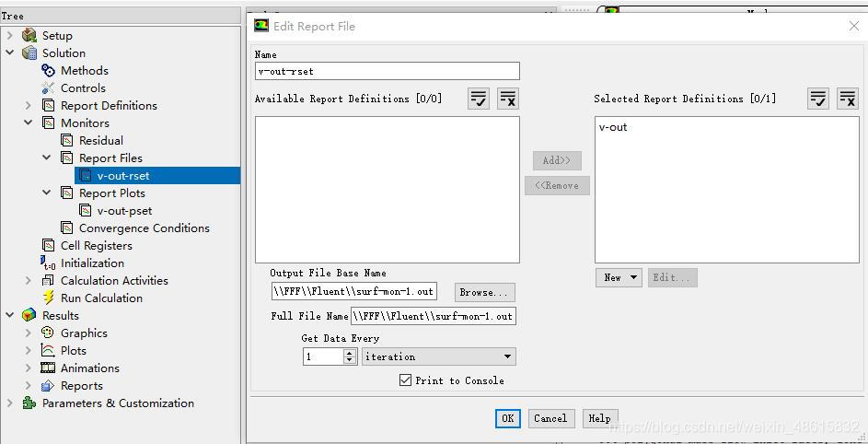Expand the Animations node
Image resolution: width=868 pixels, height=444 pixels.
pyautogui.click(x=29, y=368)
